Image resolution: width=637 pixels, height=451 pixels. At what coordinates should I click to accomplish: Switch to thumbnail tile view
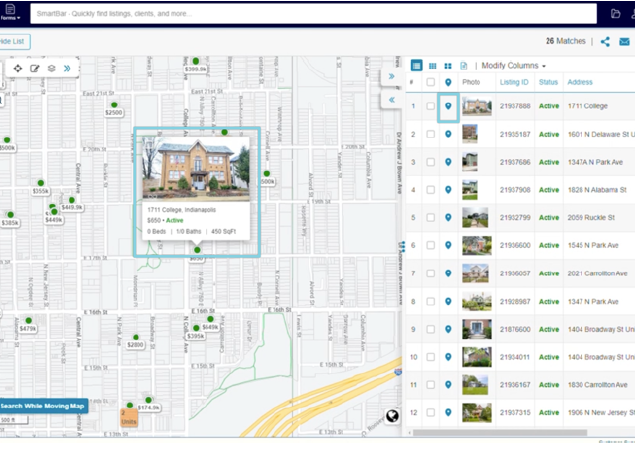coord(448,66)
